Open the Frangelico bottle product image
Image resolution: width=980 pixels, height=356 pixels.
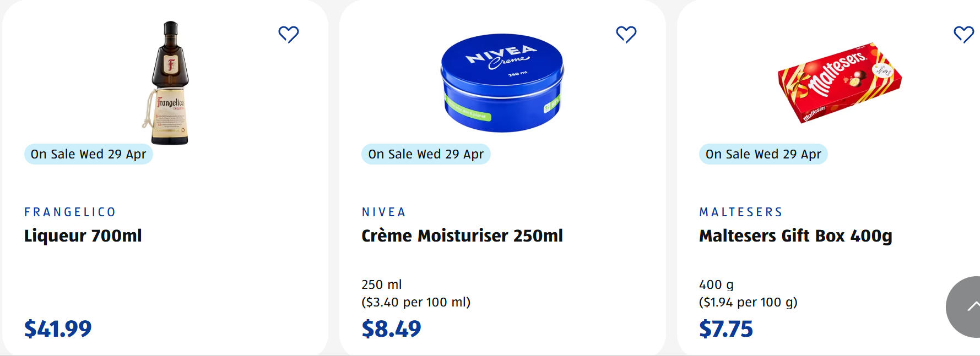pos(170,83)
